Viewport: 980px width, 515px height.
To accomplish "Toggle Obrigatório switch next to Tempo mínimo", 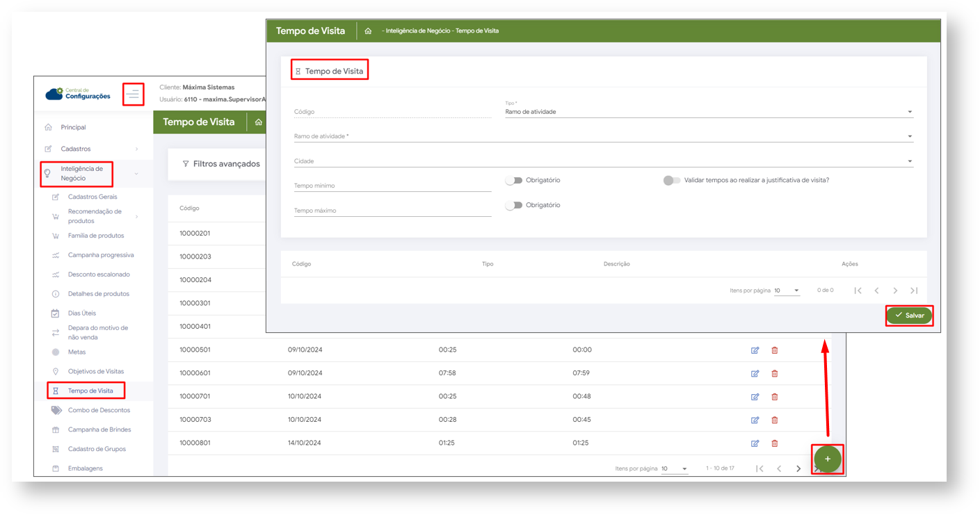I will tap(514, 181).
